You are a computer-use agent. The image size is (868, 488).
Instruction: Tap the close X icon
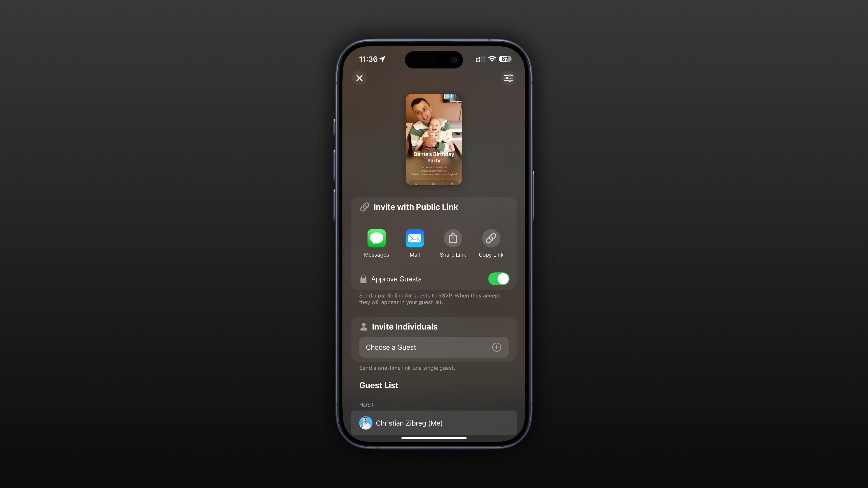[x=359, y=78]
